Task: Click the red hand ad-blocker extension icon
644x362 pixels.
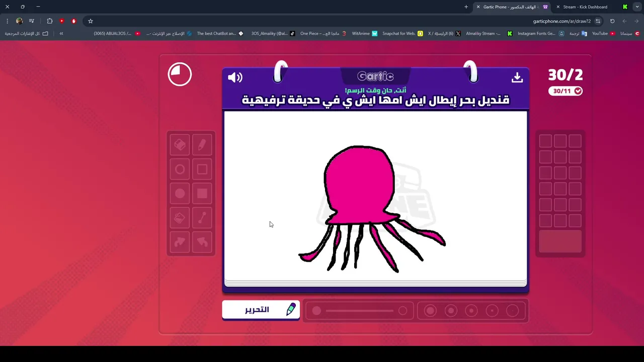Action: click(x=74, y=21)
